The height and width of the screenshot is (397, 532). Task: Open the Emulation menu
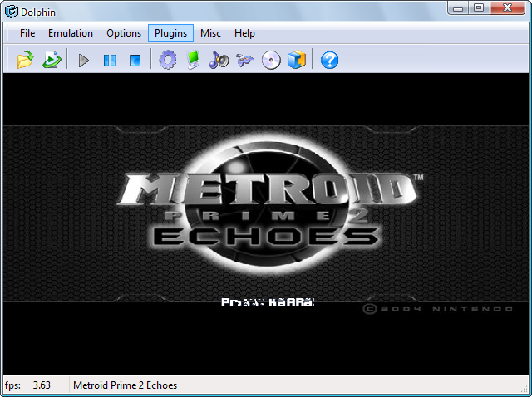(71, 33)
